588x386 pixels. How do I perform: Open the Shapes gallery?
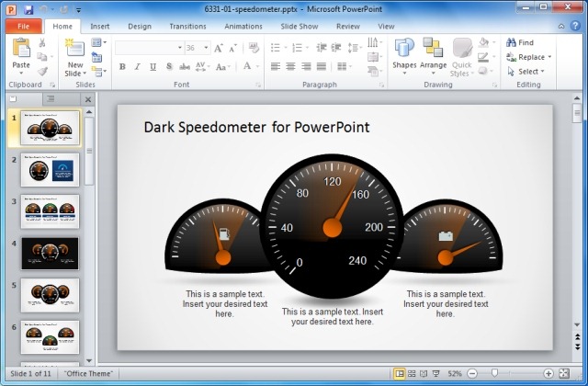click(x=404, y=56)
